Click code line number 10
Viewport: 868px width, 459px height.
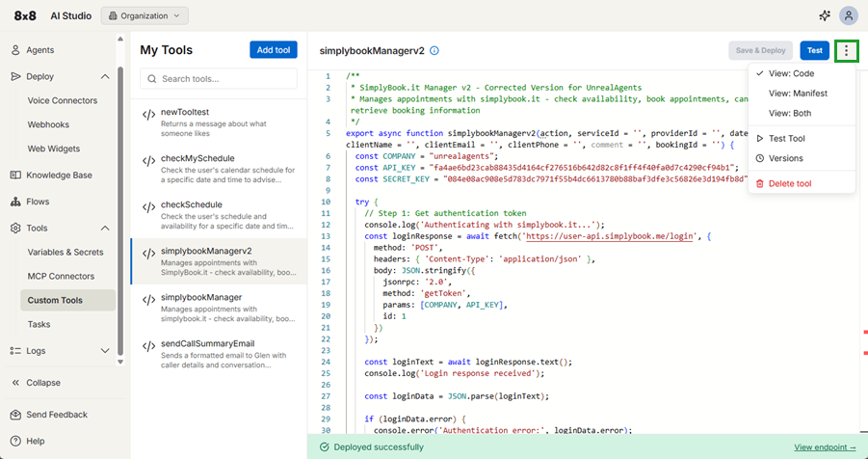pyautogui.click(x=326, y=202)
